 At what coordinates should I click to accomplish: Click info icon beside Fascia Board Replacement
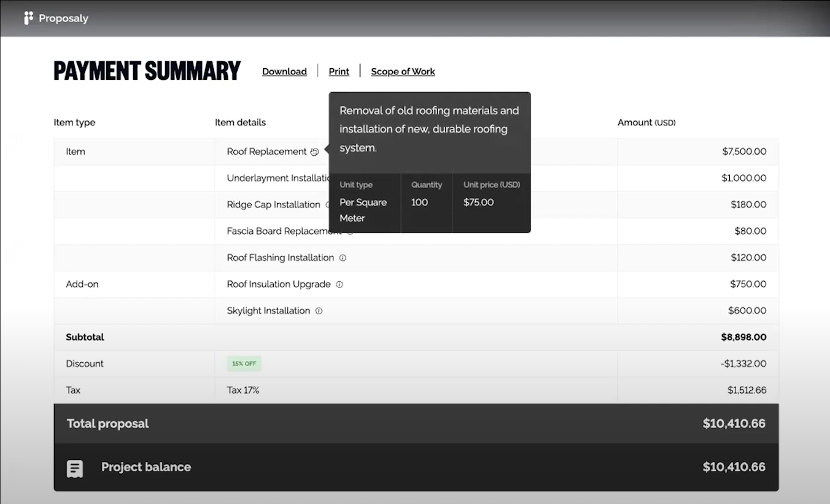tap(350, 232)
